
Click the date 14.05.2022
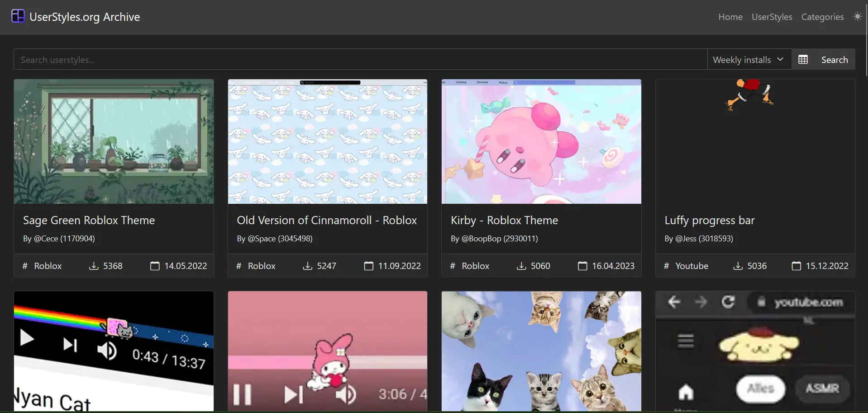186,266
